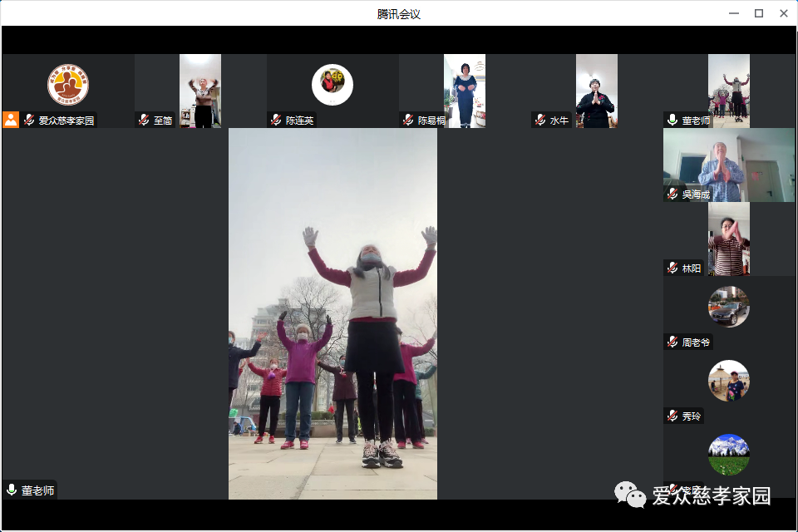
Task: Click the muted mic icon for 水牛
Action: coord(540,120)
